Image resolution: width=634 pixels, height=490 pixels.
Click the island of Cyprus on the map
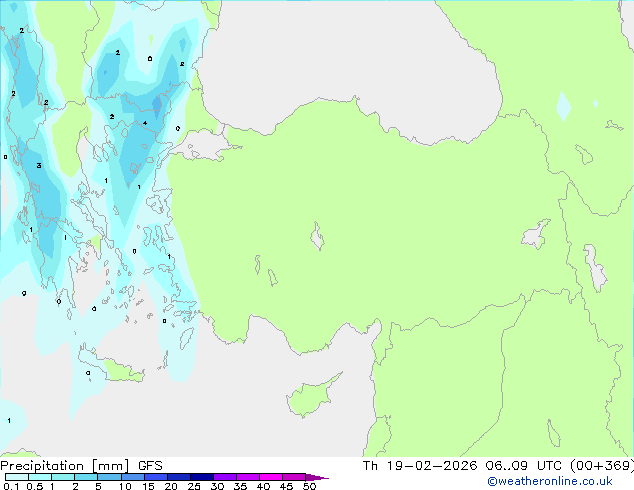tap(313, 395)
